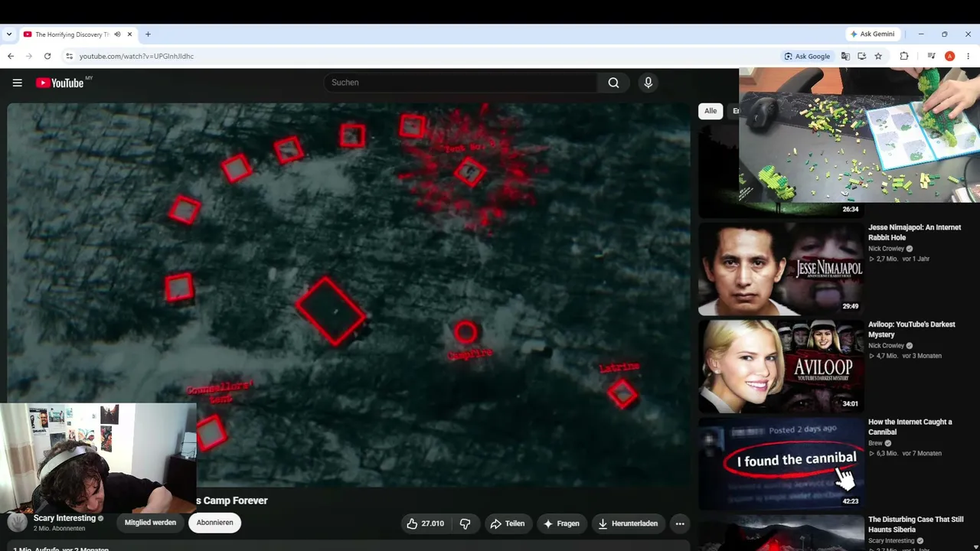
Task: Subscribe with the Abonnieren button
Action: point(214,523)
